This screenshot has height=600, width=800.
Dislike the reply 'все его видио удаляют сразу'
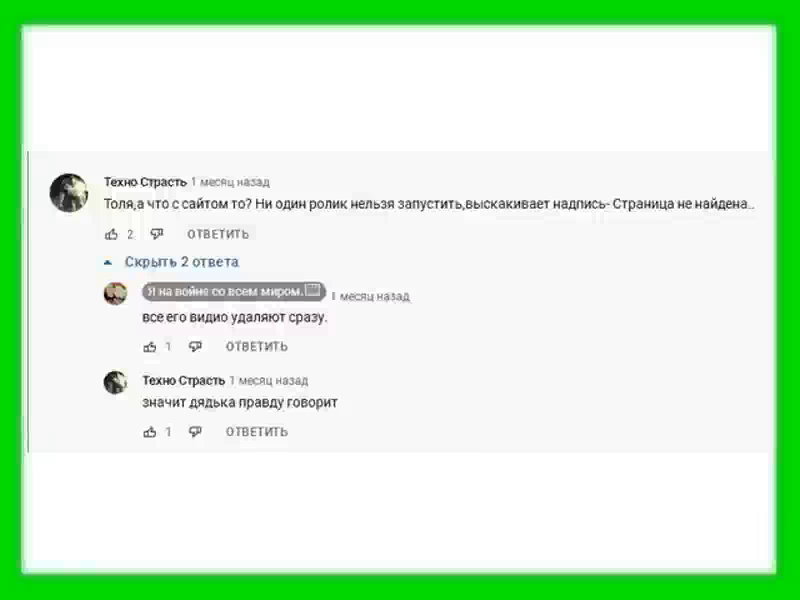[195, 347]
